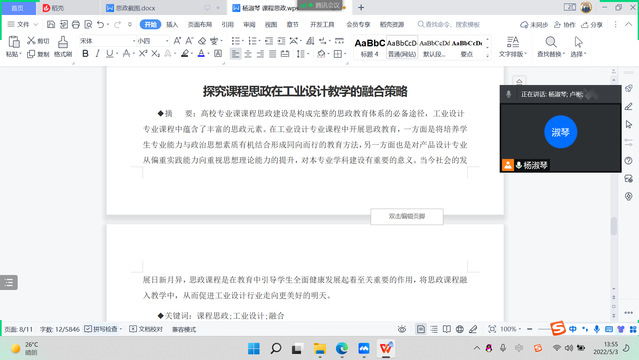Apply italic formatting
The image size is (639, 360).
click(97, 53)
